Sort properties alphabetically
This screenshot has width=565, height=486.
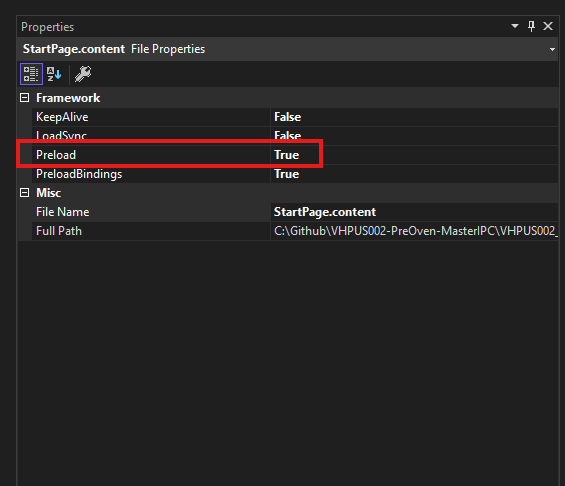point(54,74)
